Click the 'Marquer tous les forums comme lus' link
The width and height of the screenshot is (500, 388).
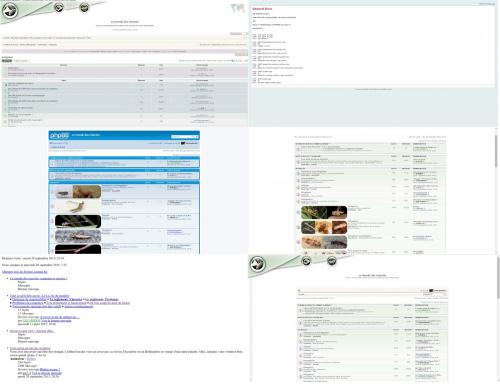[25, 272]
